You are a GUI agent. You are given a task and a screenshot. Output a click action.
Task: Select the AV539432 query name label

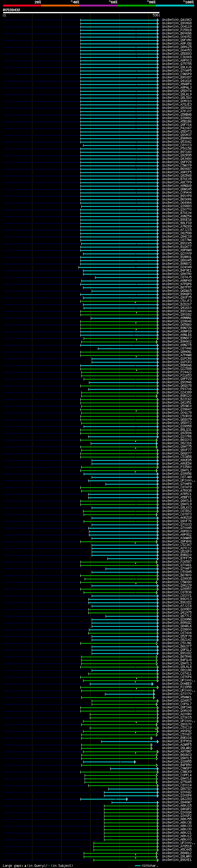coord(11,10)
